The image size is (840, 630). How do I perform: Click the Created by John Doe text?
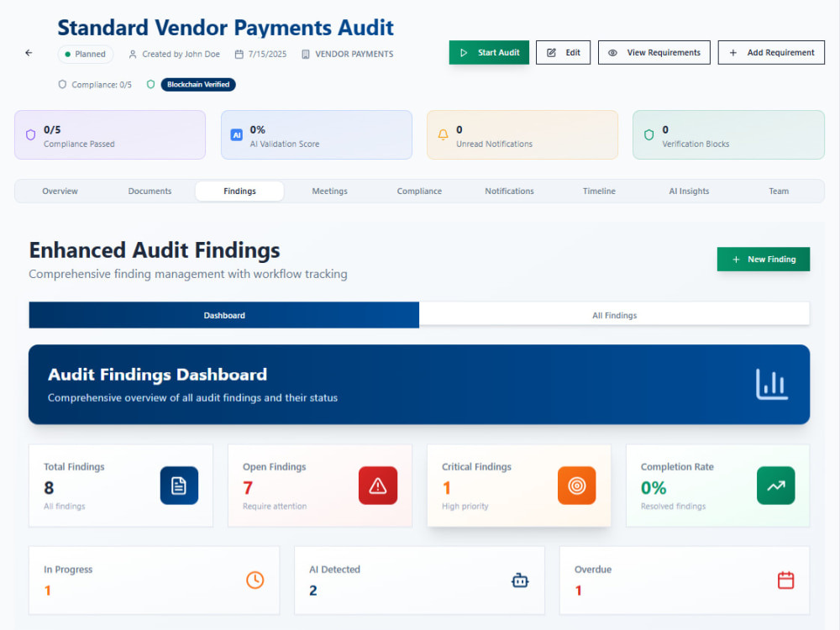(181, 54)
